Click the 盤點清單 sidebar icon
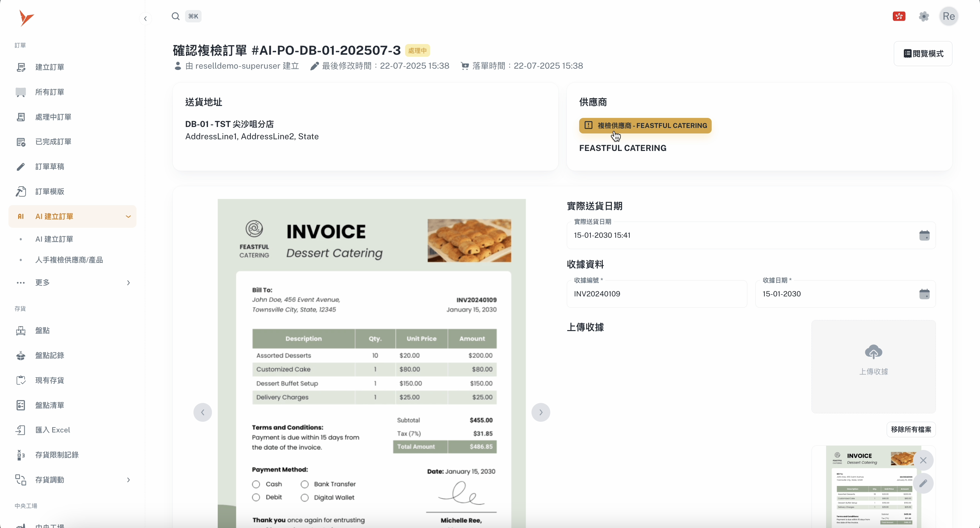Image resolution: width=980 pixels, height=528 pixels. point(21,405)
